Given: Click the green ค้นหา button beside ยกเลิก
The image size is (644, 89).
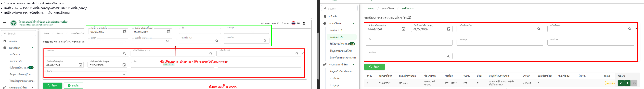Looking at the screenshot, I should 53,85.
